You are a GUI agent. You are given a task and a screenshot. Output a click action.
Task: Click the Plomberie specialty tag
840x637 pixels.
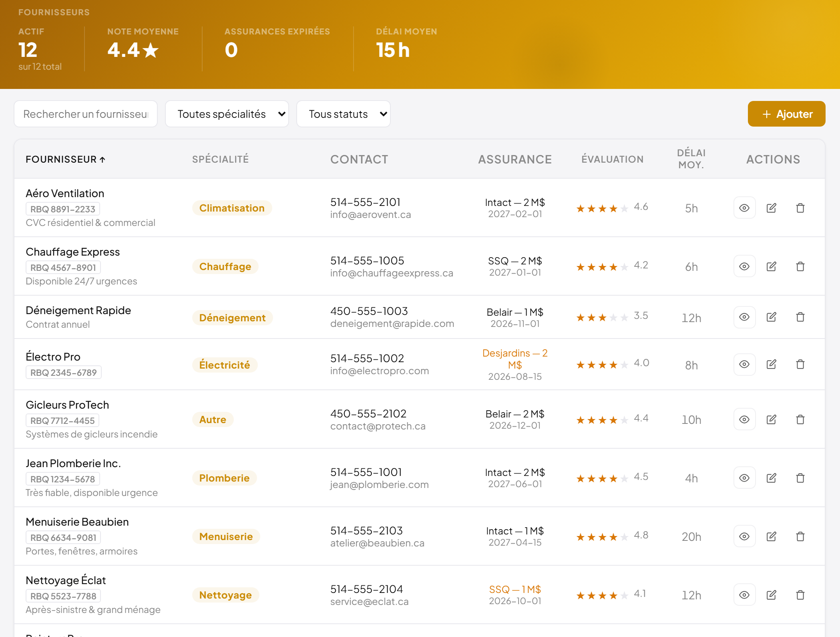coord(225,478)
